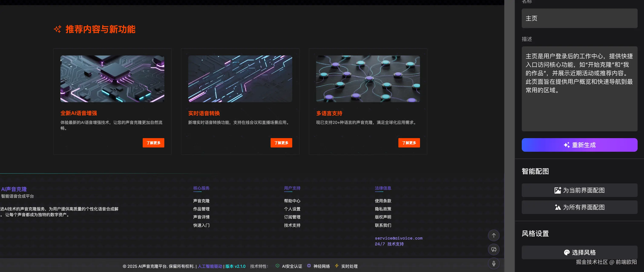Click the 描述 description text area

(579, 89)
